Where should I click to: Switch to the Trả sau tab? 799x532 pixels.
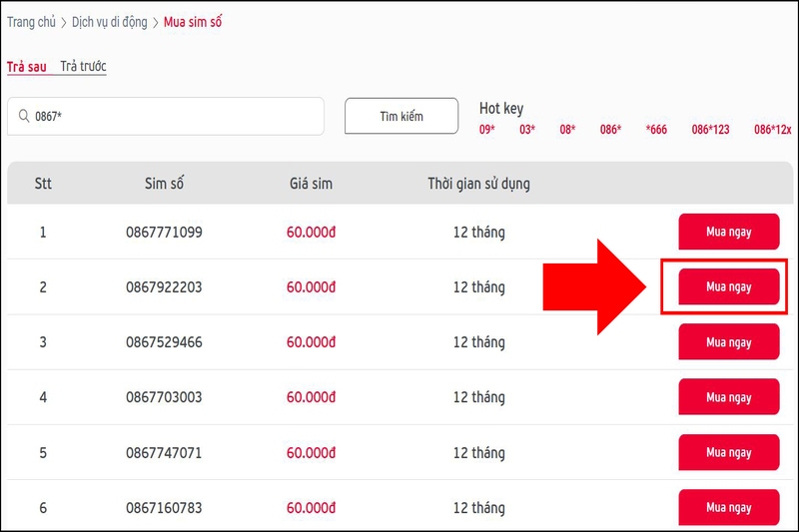click(x=28, y=67)
